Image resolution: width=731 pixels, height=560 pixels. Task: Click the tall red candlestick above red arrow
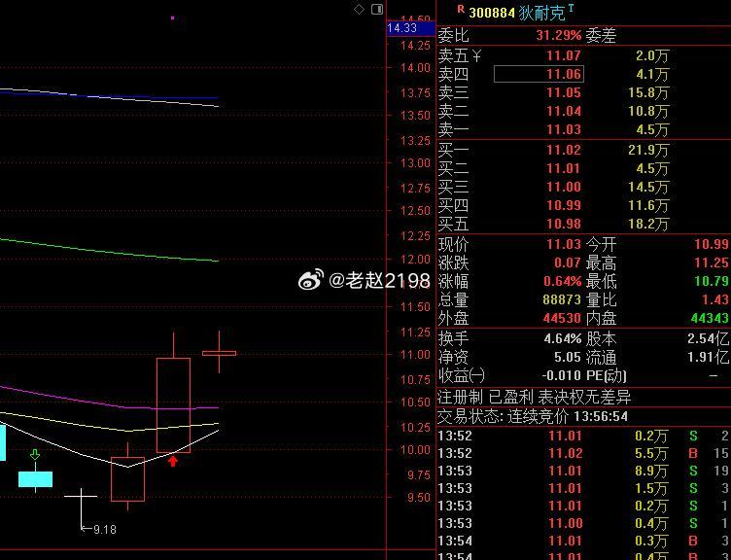(x=173, y=403)
